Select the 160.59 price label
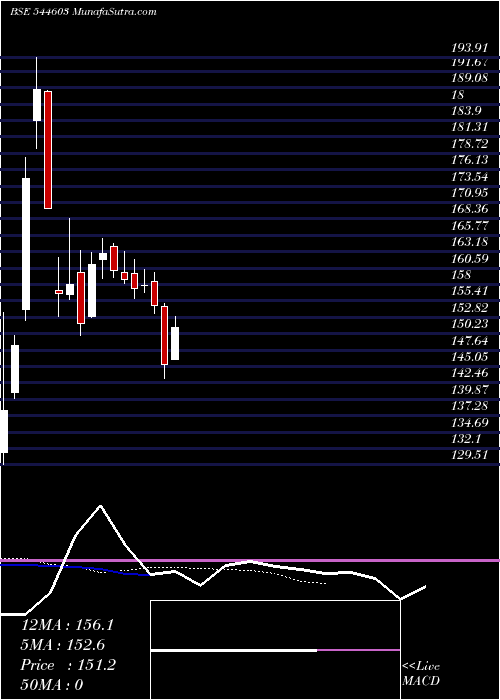This screenshot has height=700, width=500. point(470,258)
